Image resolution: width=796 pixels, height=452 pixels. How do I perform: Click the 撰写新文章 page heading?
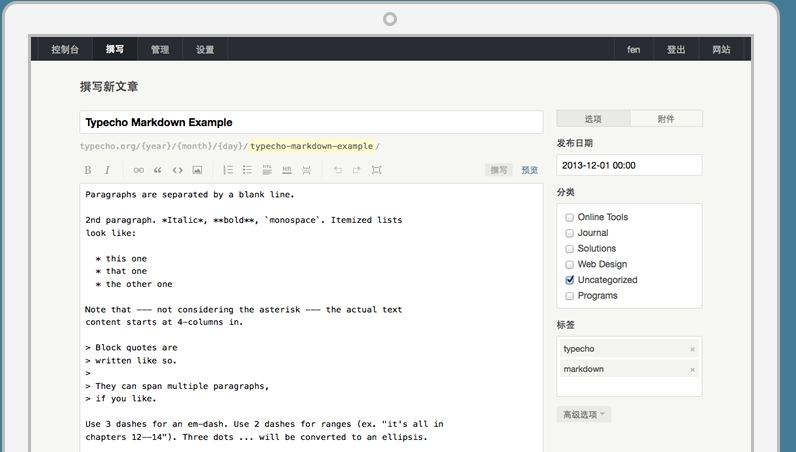click(109, 87)
